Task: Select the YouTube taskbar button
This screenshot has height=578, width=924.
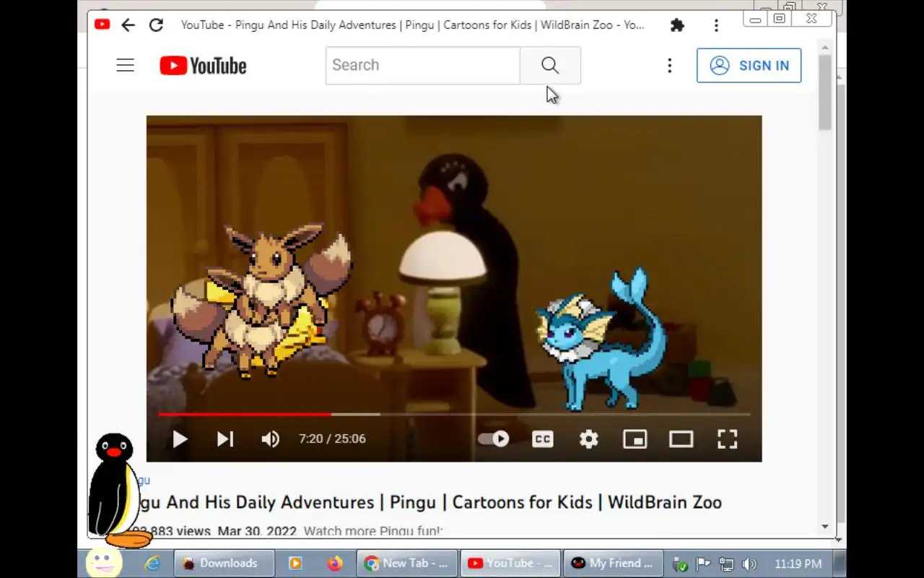Action: pos(511,564)
